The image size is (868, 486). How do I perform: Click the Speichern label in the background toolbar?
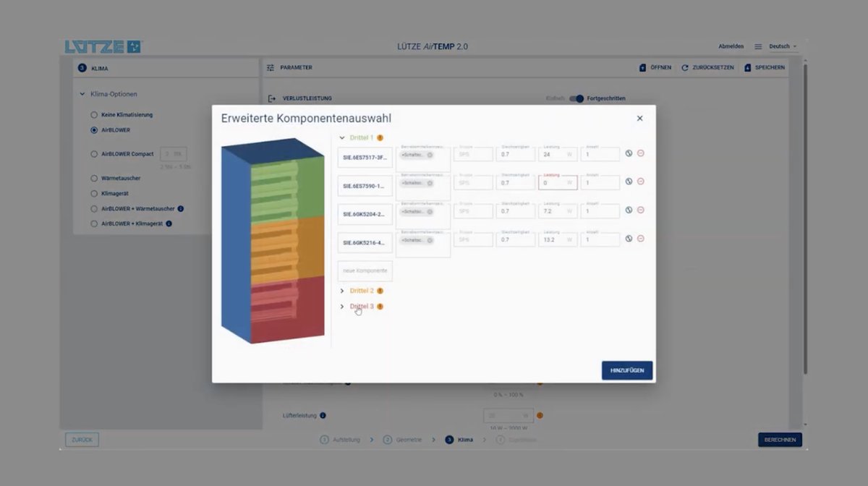click(770, 67)
